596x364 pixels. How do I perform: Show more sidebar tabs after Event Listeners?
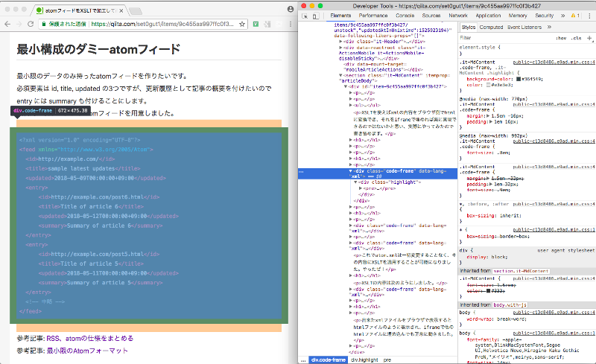click(549, 27)
